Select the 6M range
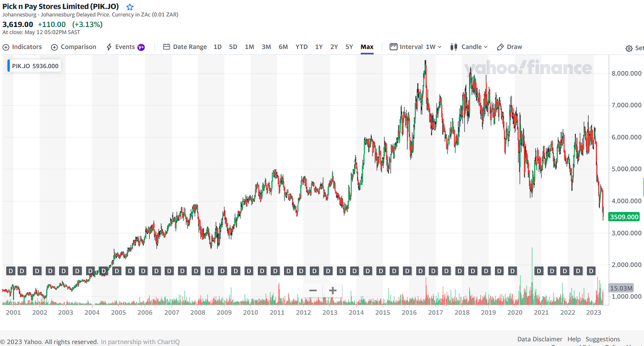The width and height of the screenshot is (644, 346). click(283, 47)
